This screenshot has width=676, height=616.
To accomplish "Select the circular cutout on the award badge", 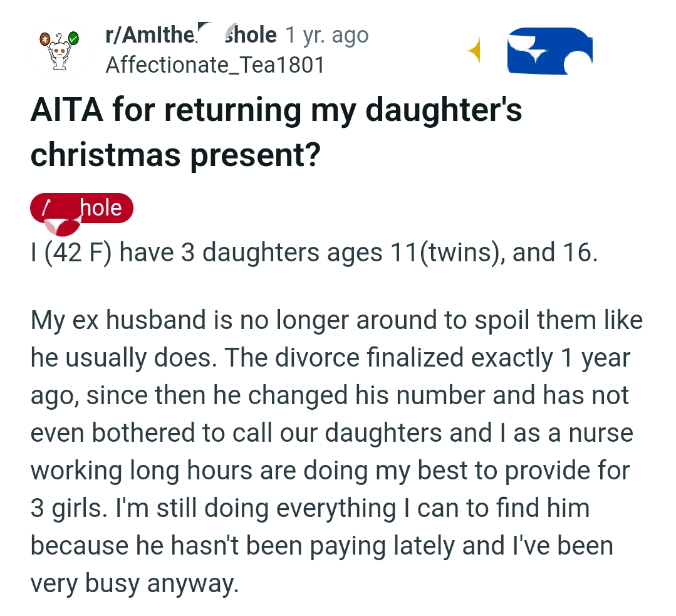I will click(578, 65).
